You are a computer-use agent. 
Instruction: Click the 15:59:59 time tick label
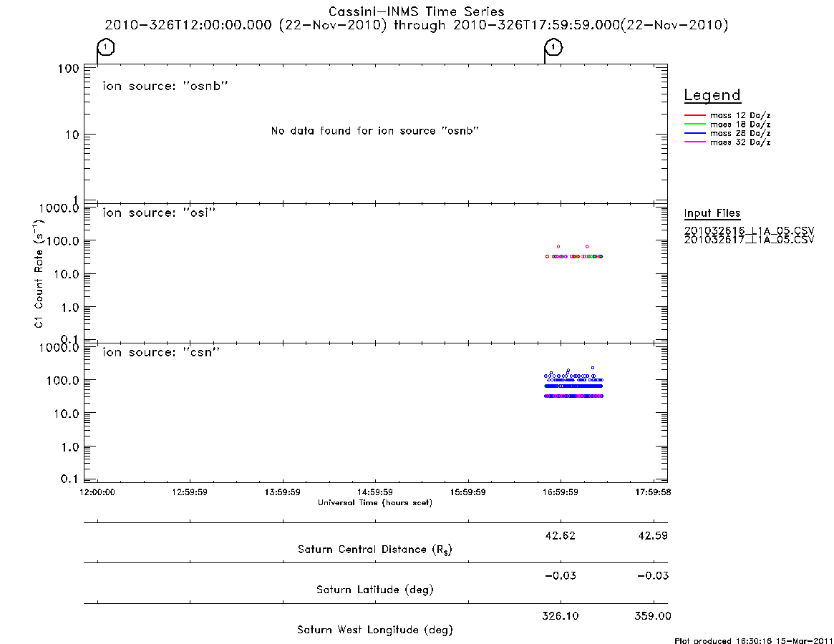pos(468,492)
